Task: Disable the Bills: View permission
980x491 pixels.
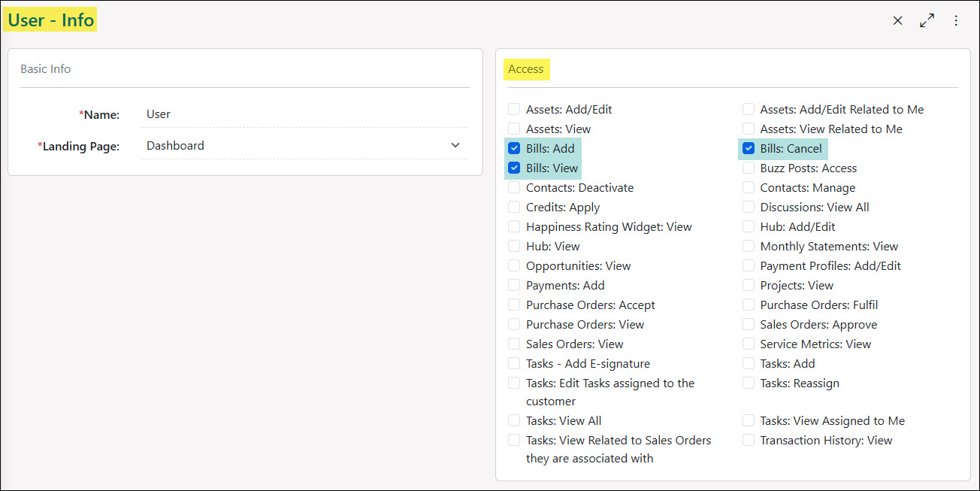Action: coord(514,168)
